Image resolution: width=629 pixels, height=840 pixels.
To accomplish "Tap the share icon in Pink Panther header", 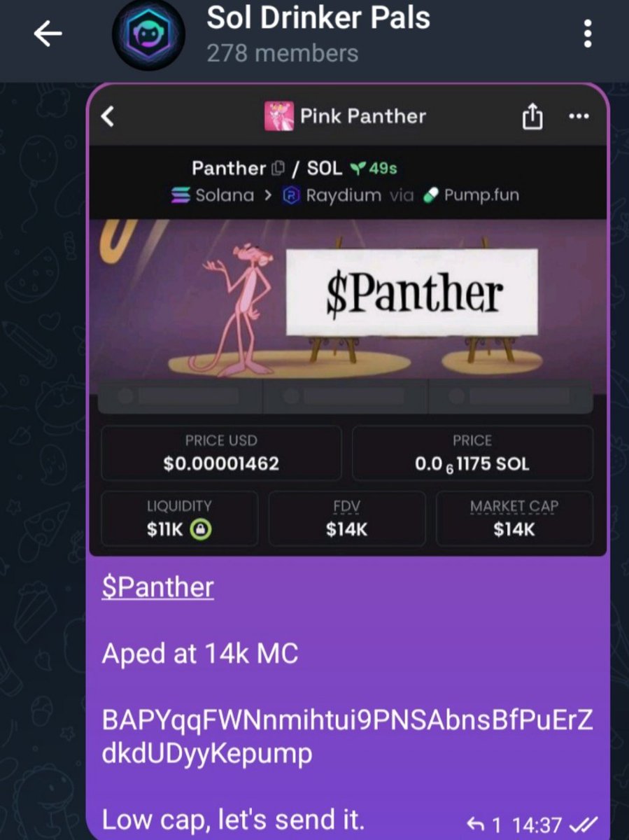I will pyautogui.click(x=532, y=116).
